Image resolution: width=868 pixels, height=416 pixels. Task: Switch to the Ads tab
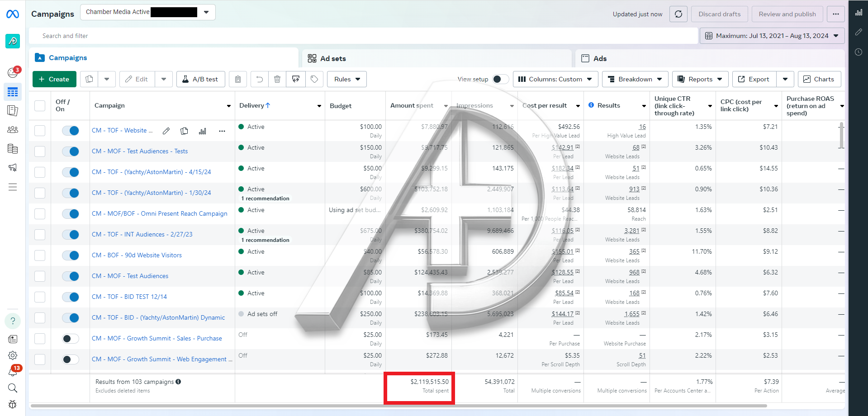(x=600, y=58)
